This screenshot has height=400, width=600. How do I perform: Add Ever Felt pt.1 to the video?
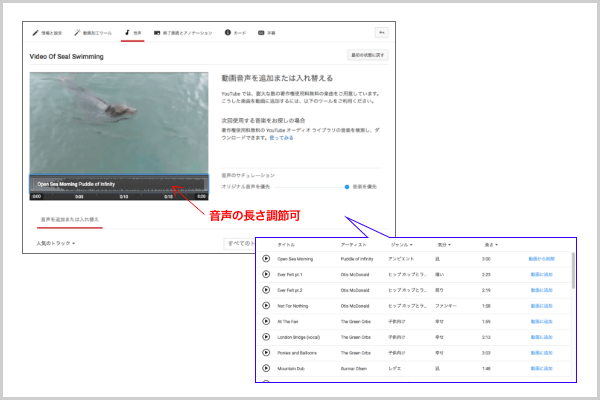click(541, 274)
